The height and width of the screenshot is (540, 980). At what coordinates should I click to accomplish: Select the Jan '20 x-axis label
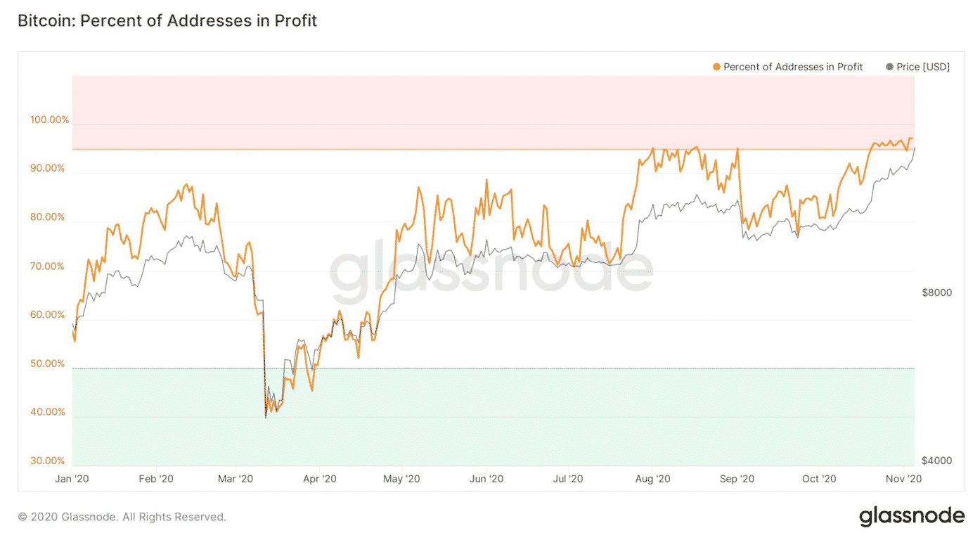click(x=72, y=479)
